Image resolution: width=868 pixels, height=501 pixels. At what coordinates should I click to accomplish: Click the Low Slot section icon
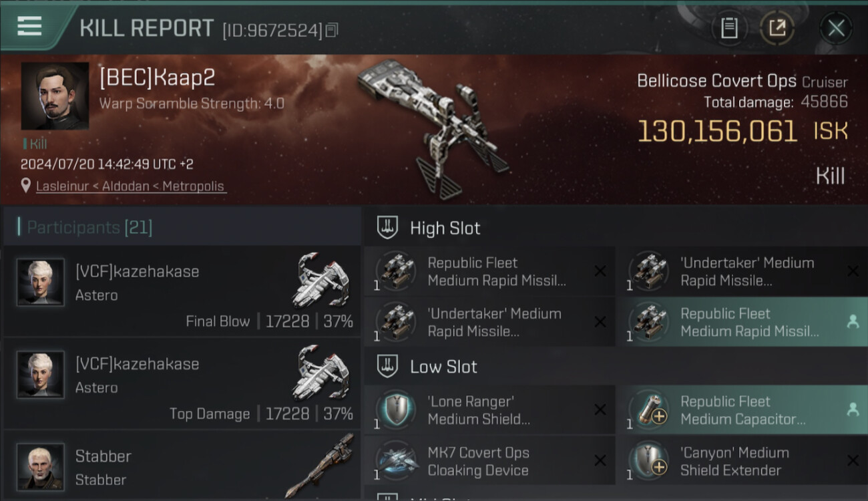(x=387, y=367)
